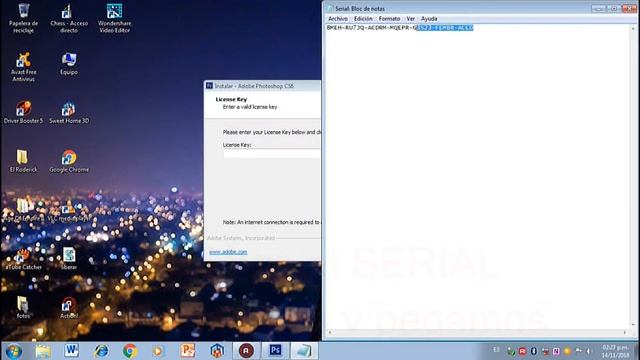This screenshot has width=640, height=360.
Task: Open the Equipo desktop icon
Action: [x=69, y=64]
